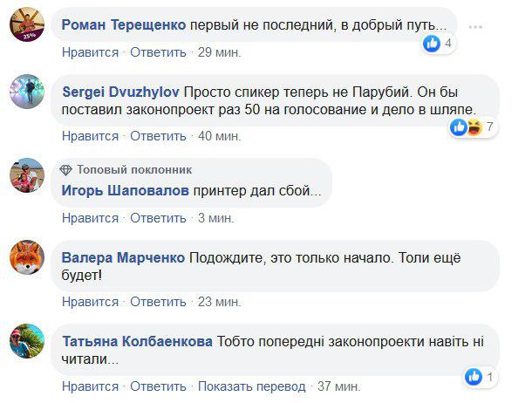
Task: Open the 40 мин. comment timestamp
Action: point(219,136)
